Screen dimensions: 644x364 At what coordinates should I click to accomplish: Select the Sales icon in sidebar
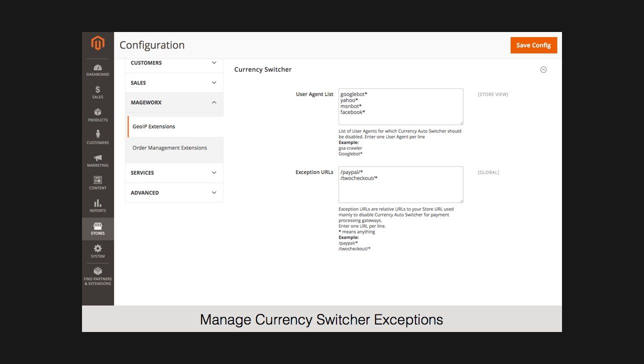97,90
